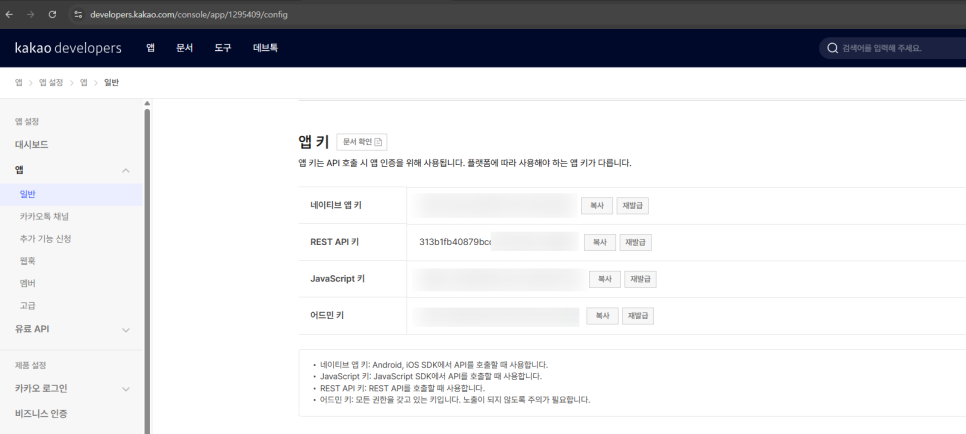
Task: Open 대시보드 in the sidebar
Action: point(31,145)
